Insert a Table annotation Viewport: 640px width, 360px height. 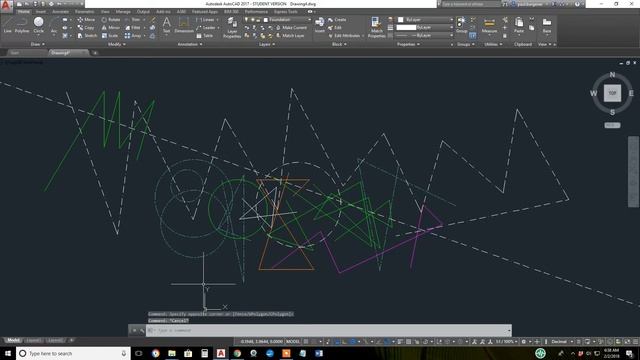(x=205, y=36)
